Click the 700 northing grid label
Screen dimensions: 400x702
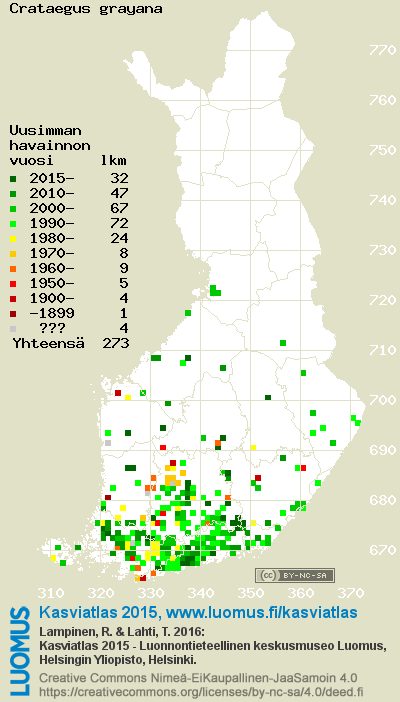click(383, 400)
